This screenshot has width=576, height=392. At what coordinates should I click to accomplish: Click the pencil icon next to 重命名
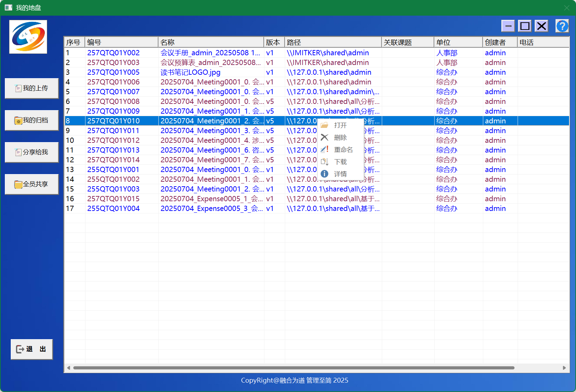324,149
